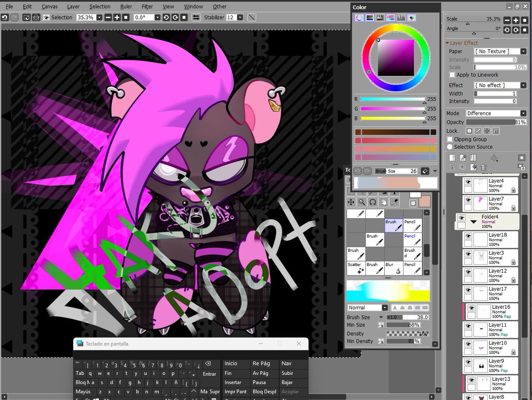Select the highlighted Brush preset
This screenshot has height=400, width=532.
coord(393,225)
